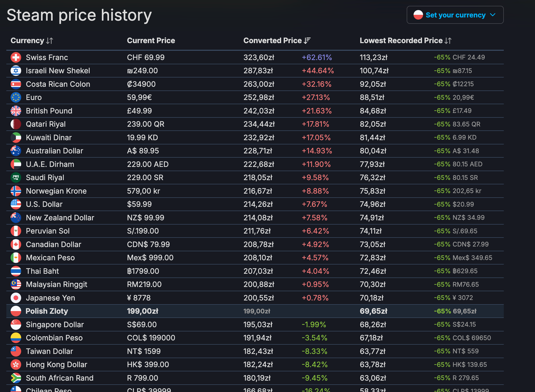
Task: Open the Set your currency dropdown
Action: click(455, 15)
